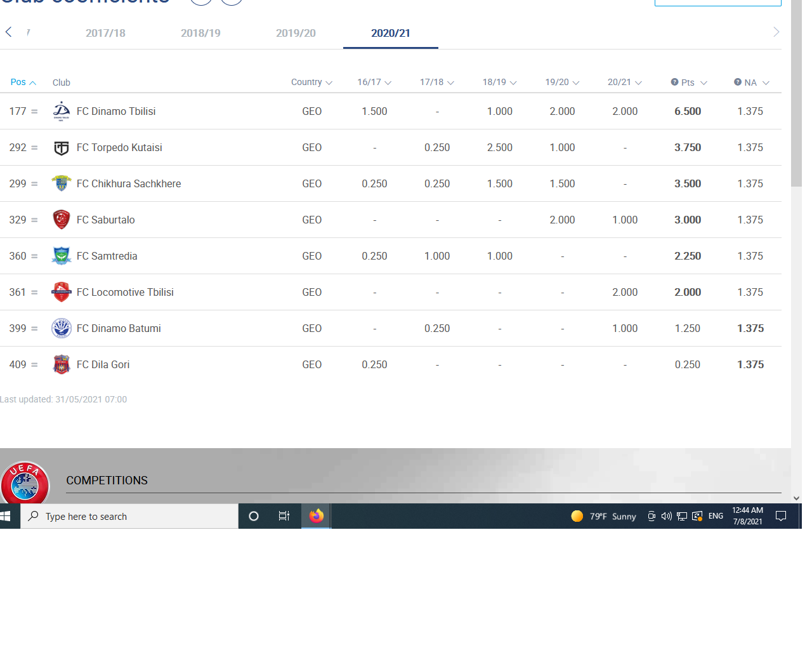Select the 2020/21 season tab
The height and width of the screenshot is (650, 812).
pyautogui.click(x=391, y=33)
